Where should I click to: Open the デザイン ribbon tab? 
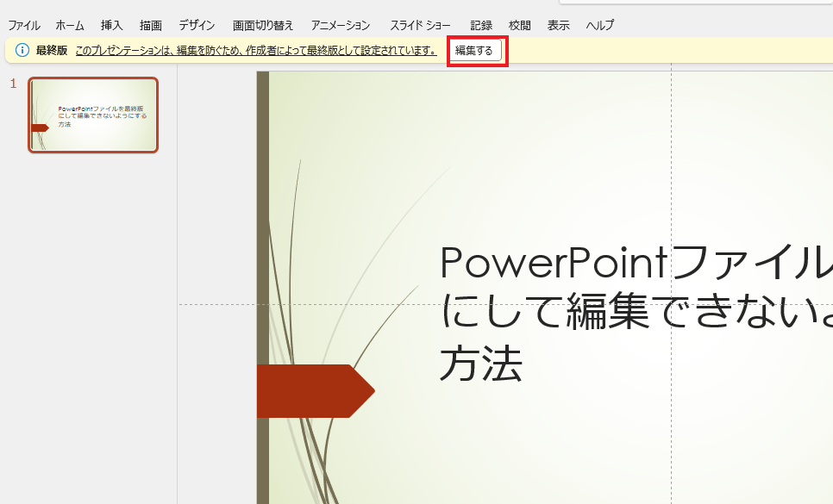197,26
